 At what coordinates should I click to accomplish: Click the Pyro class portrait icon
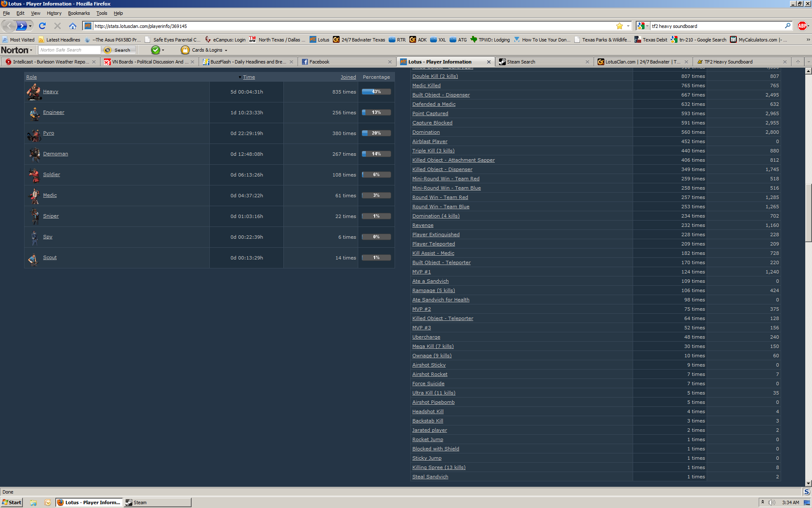tap(34, 134)
